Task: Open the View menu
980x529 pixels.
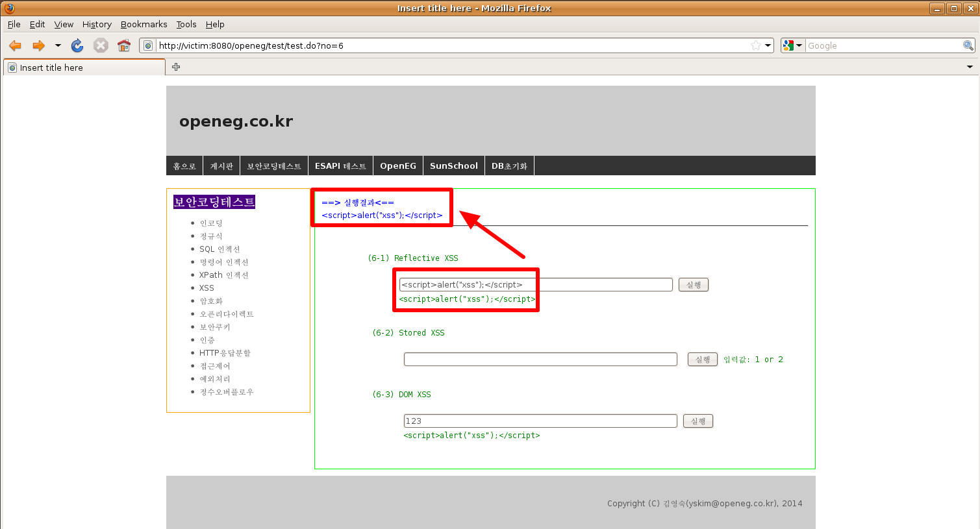Action: [x=64, y=24]
